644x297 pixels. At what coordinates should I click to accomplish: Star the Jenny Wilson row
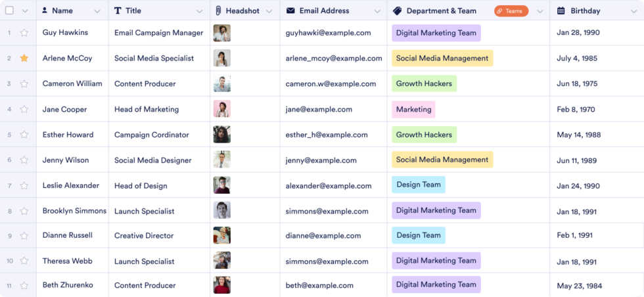(x=24, y=160)
